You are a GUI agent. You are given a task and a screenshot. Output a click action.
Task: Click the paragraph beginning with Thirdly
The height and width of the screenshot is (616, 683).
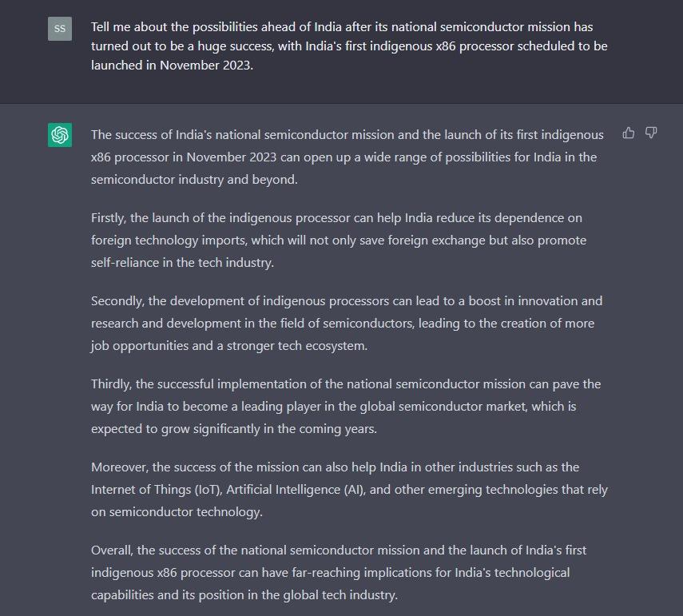(346, 407)
